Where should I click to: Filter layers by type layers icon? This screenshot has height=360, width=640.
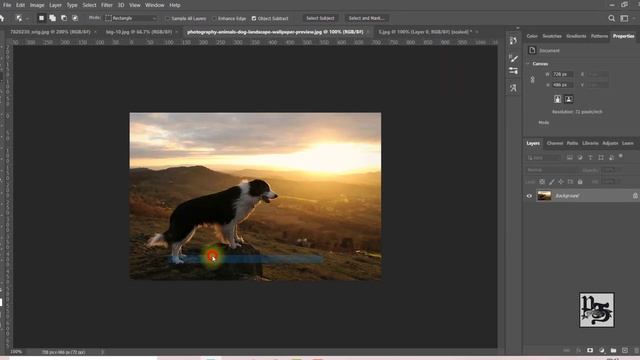pyautogui.click(x=590, y=158)
